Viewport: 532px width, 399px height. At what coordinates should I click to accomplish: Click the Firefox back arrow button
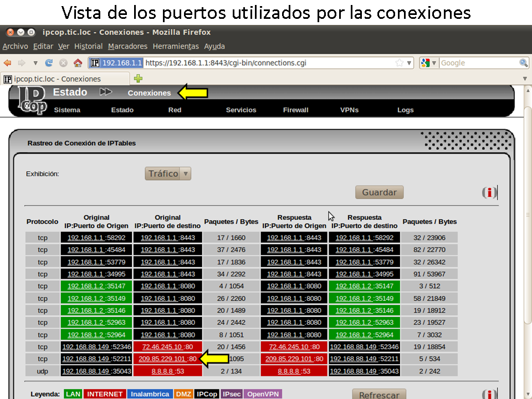pyautogui.click(x=8, y=63)
